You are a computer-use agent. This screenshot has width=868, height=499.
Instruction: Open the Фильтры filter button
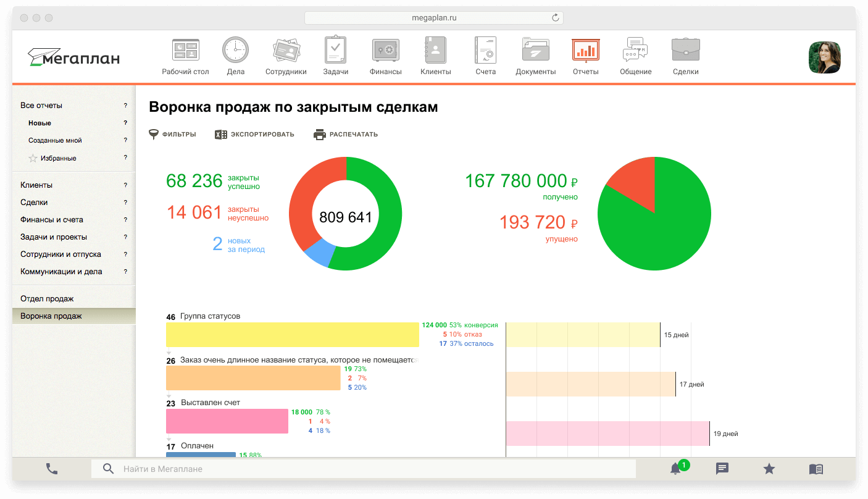[173, 134]
